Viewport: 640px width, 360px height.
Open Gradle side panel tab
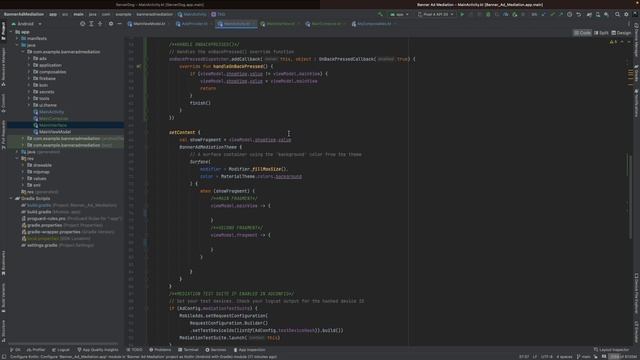(636, 74)
